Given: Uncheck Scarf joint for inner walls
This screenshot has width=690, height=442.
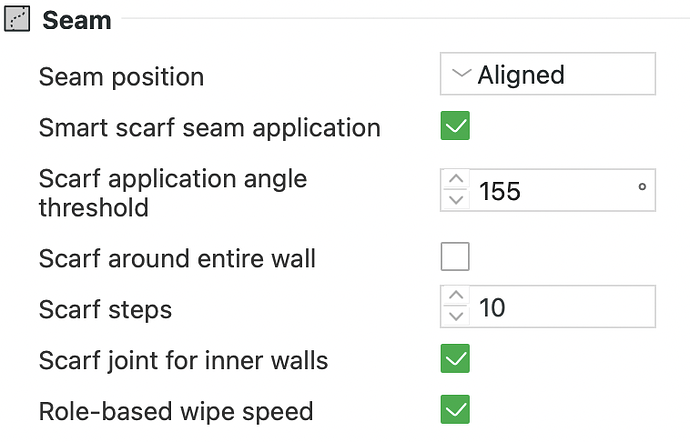Looking at the screenshot, I should click(455, 358).
